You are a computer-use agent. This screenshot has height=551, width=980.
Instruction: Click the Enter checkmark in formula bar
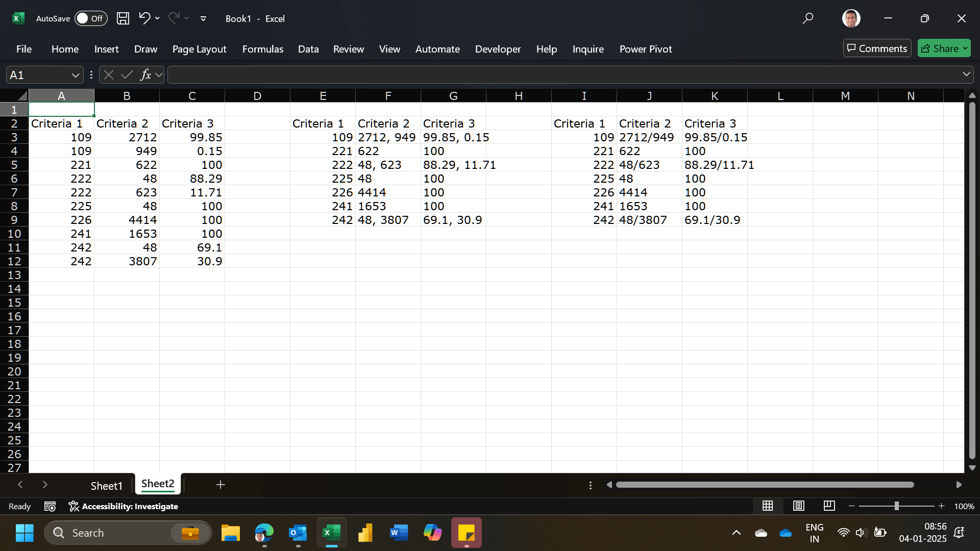(x=127, y=75)
